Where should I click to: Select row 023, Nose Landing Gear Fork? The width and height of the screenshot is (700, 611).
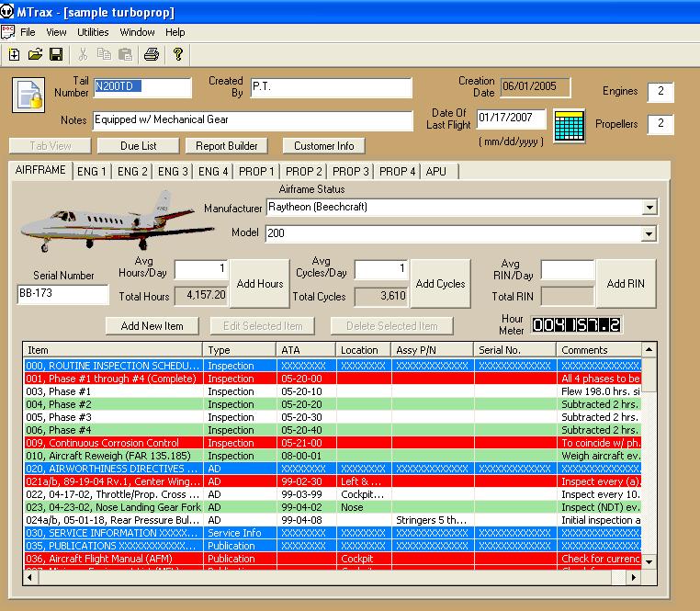click(x=333, y=507)
